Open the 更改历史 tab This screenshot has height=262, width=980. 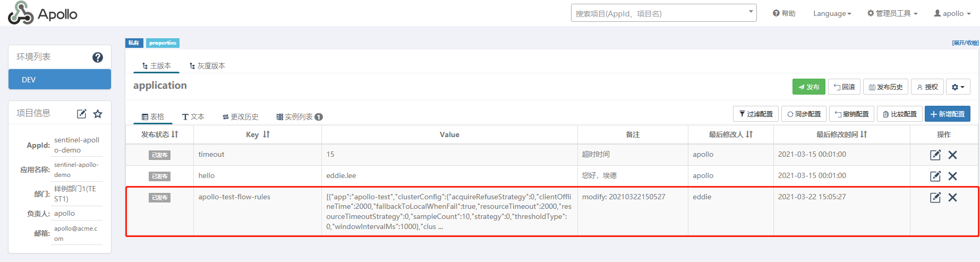[x=241, y=116]
